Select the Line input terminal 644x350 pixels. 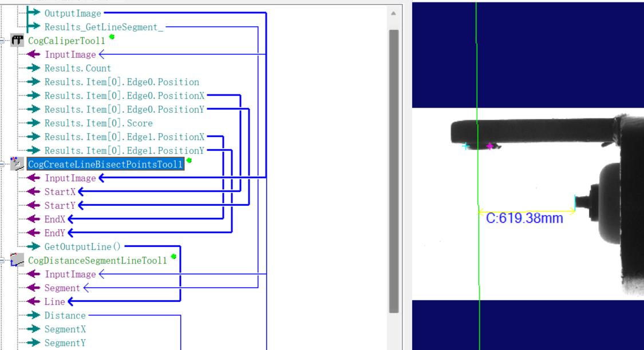coord(54,301)
